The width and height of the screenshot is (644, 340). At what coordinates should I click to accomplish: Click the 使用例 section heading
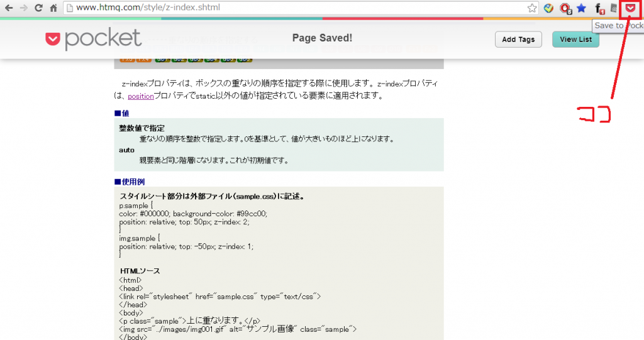[x=130, y=182]
